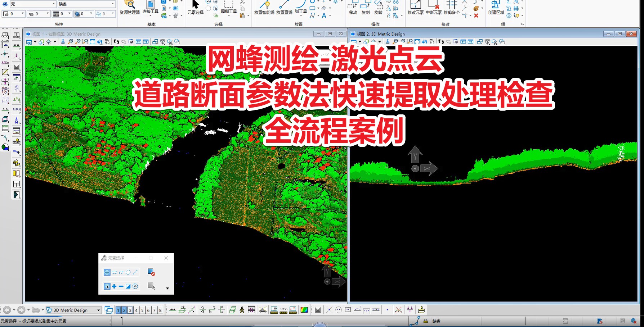
Task: Select Block method in 元素选择 dialog
Action: tap(114, 272)
